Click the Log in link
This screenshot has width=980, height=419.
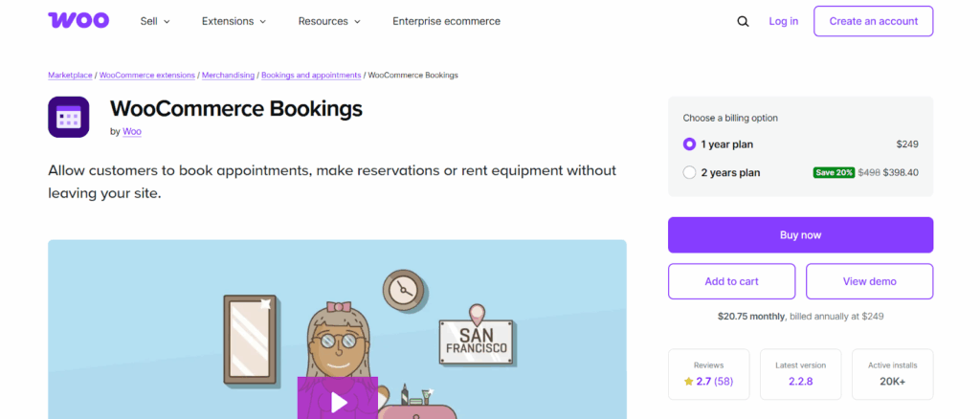[783, 21]
